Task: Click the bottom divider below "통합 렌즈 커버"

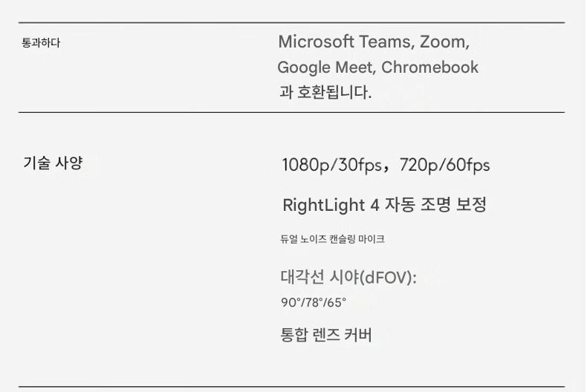Action: [291, 387]
